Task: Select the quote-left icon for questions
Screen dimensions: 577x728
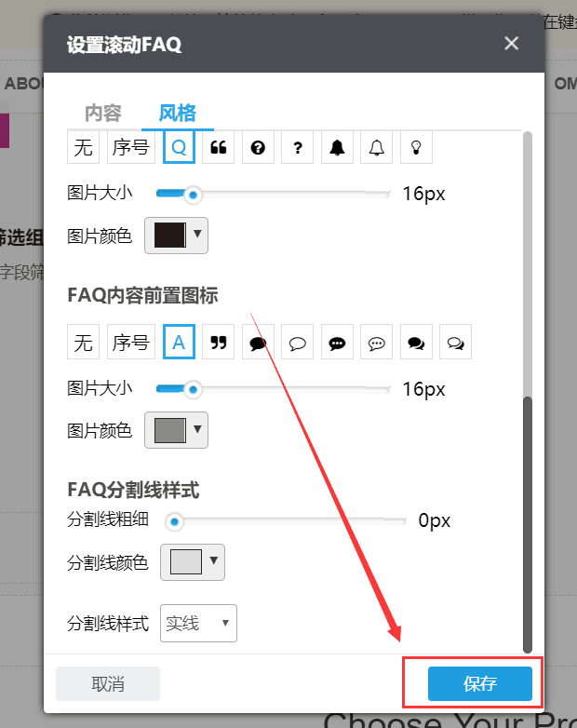Action: tap(219, 148)
